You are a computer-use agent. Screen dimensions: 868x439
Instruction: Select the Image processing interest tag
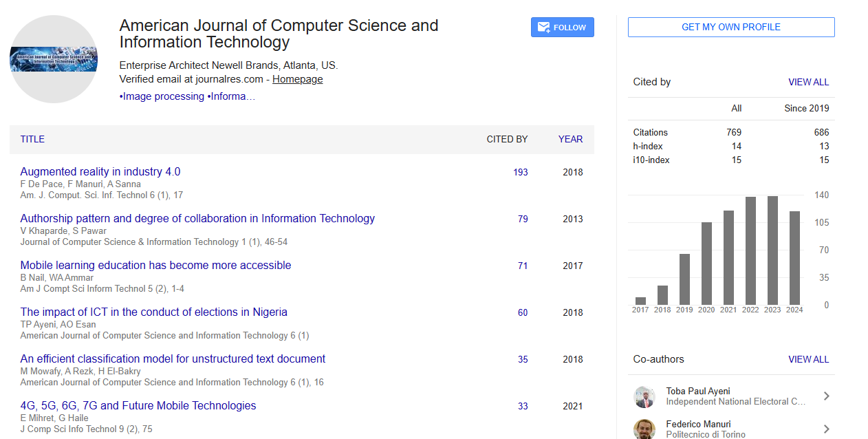coord(162,96)
